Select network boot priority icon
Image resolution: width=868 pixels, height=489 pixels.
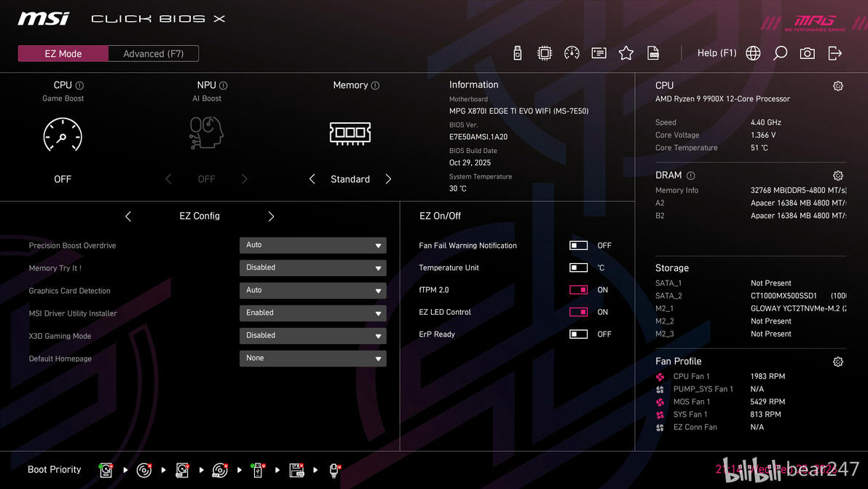click(x=334, y=470)
